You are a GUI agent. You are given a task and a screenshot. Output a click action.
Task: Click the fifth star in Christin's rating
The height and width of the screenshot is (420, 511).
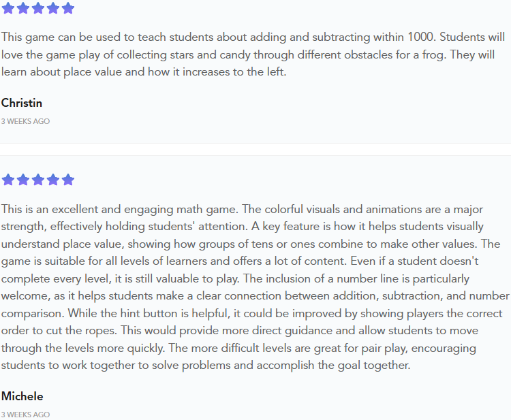[67, 9]
